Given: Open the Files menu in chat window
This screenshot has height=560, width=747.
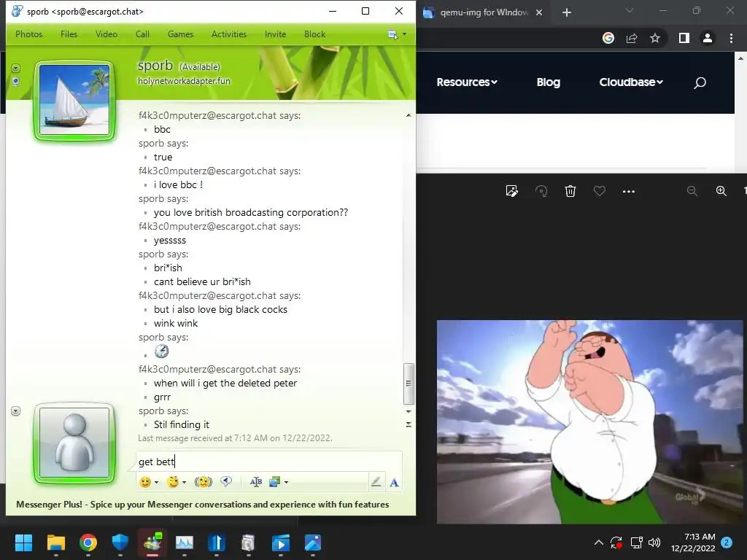Looking at the screenshot, I should click(x=69, y=34).
